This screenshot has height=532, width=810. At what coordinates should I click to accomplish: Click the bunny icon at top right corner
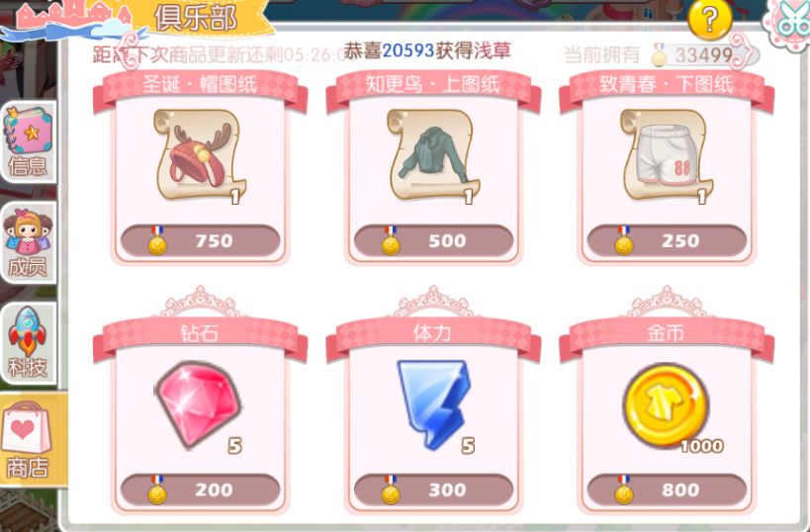click(x=788, y=23)
